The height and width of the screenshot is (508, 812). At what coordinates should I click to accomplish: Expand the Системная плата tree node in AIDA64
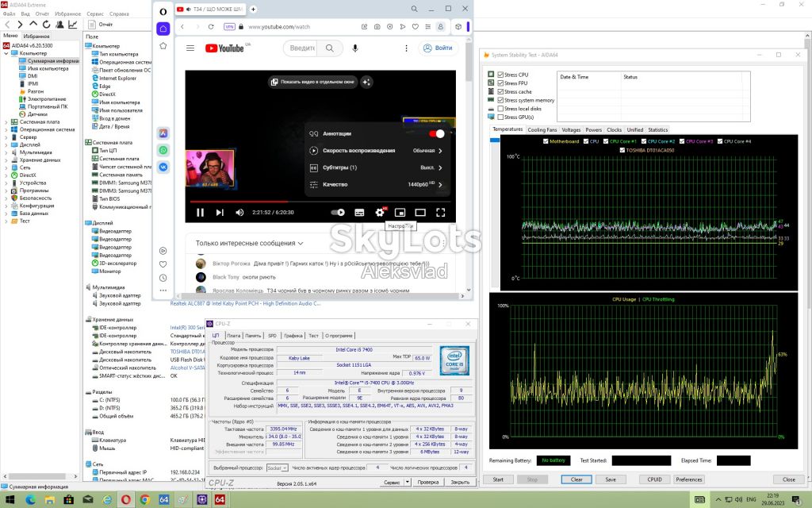click(x=6, y=121)
